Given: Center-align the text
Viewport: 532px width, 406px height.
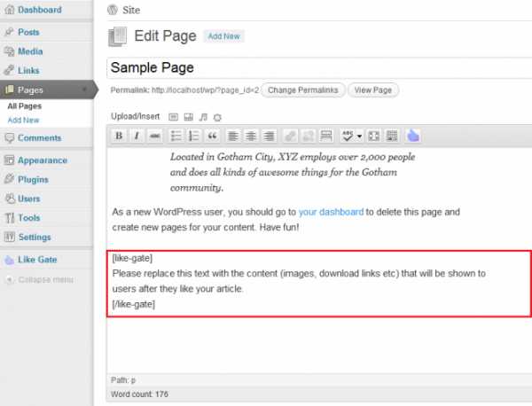Looking at the screenshot, I should pyautogui.click(x=251, y=136).
